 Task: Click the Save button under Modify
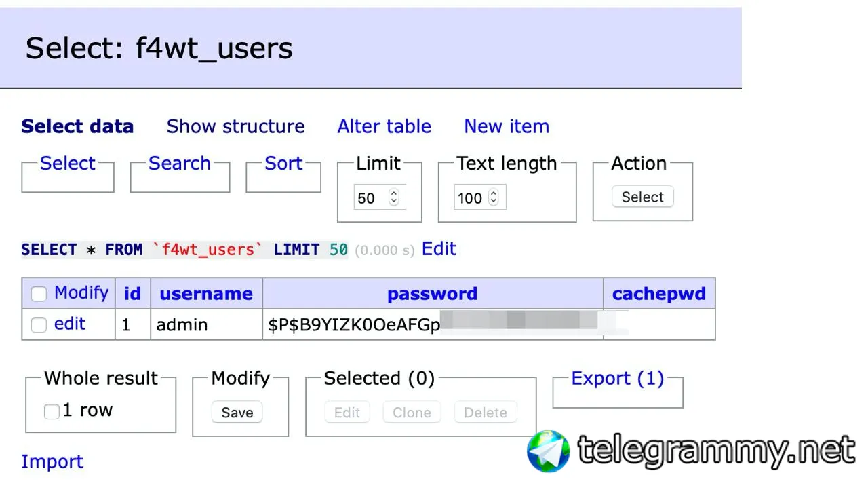point(237,413)
